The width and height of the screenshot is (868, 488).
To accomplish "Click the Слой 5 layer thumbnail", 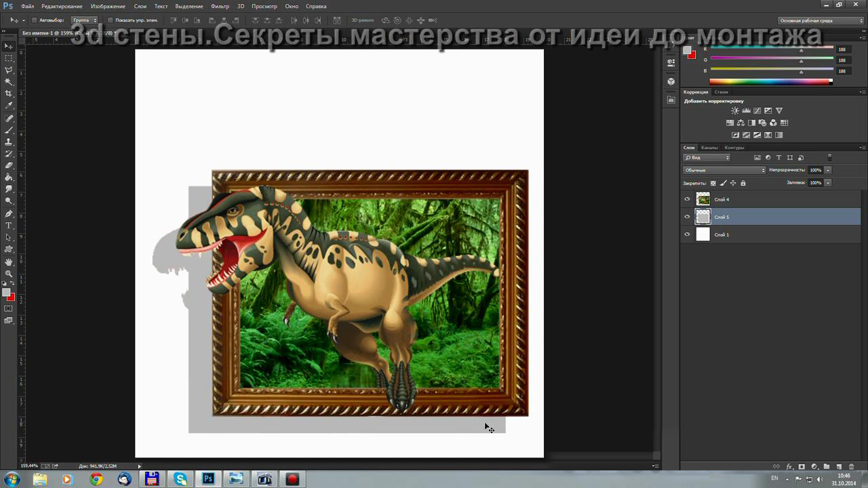I will point(703,217).
